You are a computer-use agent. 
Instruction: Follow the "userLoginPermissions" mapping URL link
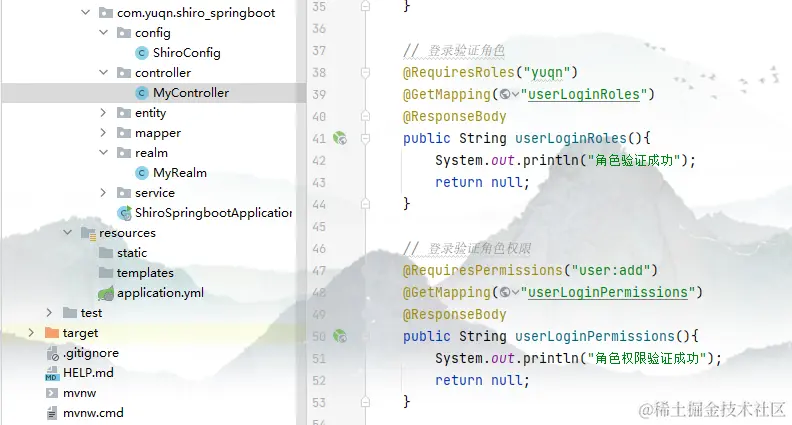click(608, 293)
